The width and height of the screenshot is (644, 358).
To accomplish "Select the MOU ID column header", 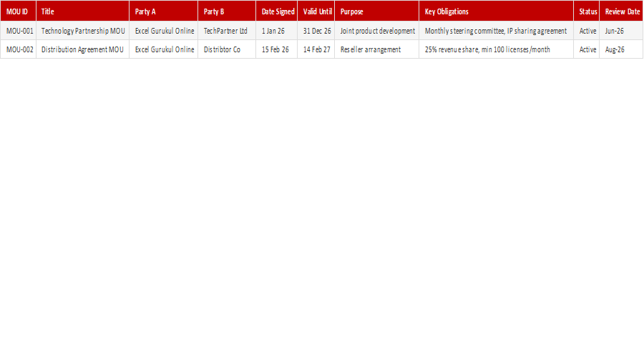I will click(x=18, y=11).
